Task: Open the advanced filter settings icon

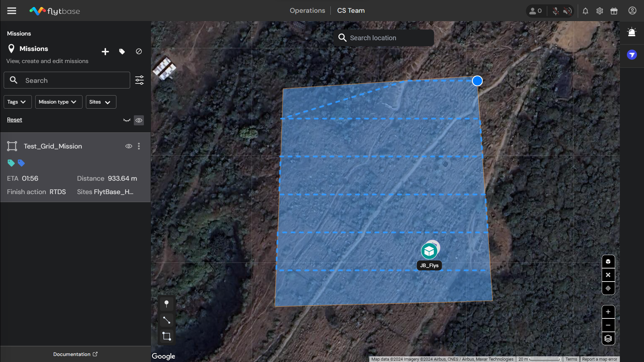Action: pyautogui.click(x=140, y=80)
